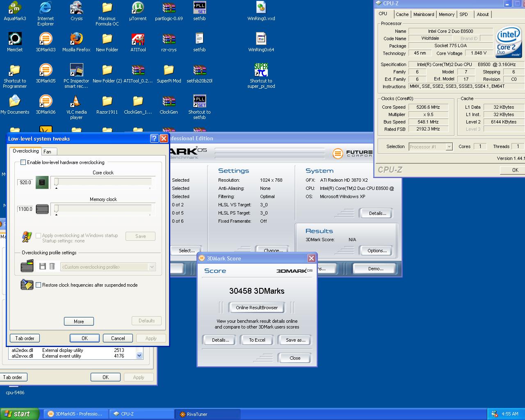Open the Memory tab in CPU-Z
The height and width of the screenshot is (420, 525).
coord(447,14)
